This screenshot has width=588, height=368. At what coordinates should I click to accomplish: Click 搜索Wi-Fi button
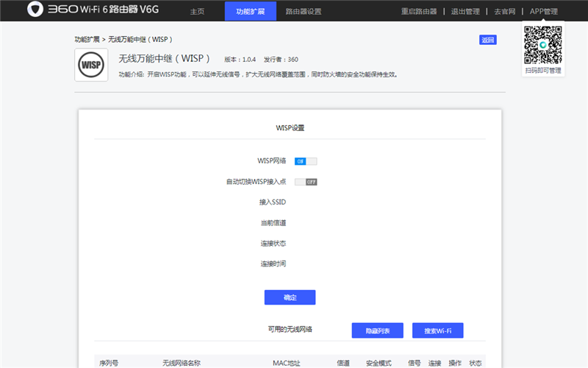pos(437,330)
